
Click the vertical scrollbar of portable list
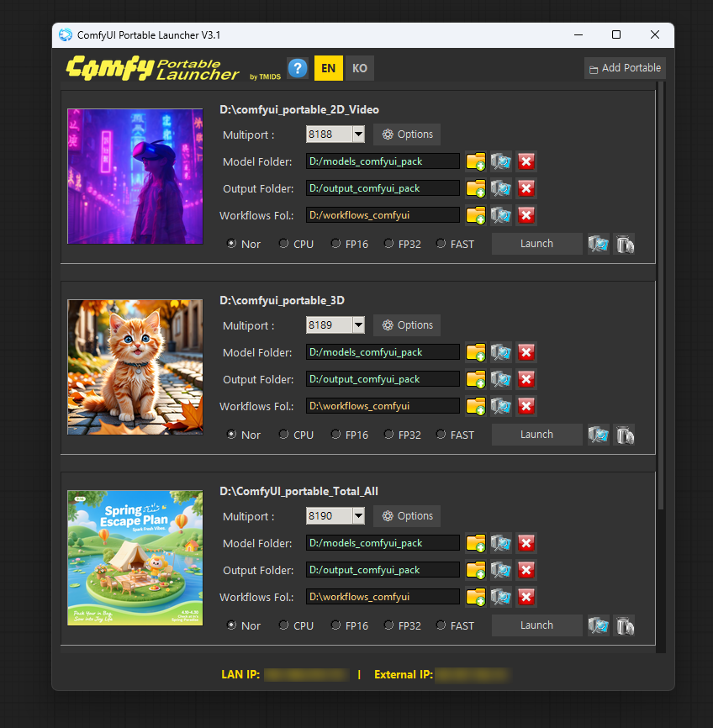[x=661, y=297]
